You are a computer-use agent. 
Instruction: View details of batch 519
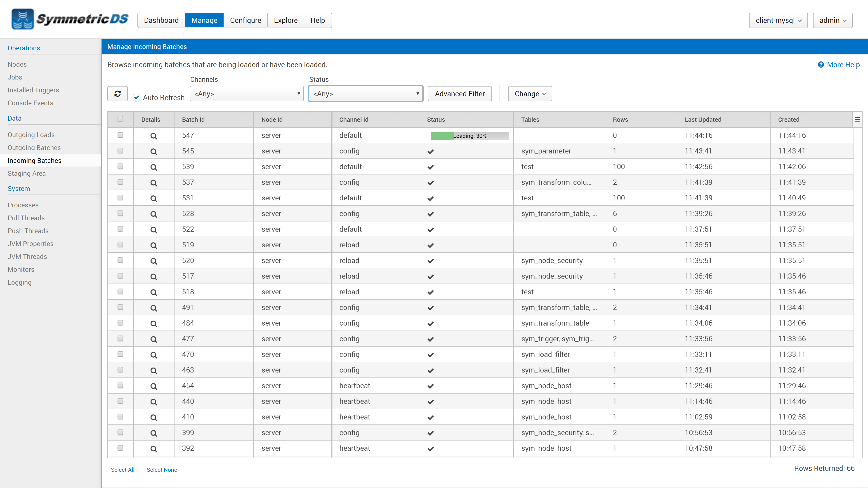point(154,246)
